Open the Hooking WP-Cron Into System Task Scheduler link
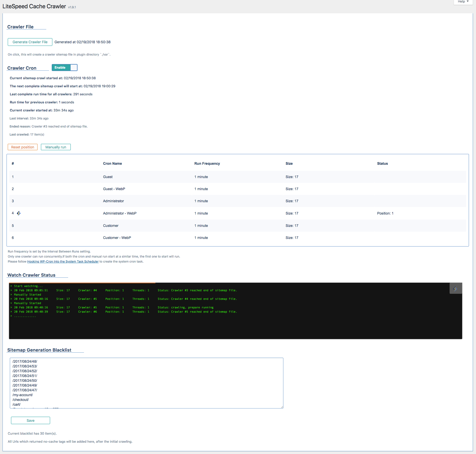This screenshot has width=476, height=454. point(63,262)
